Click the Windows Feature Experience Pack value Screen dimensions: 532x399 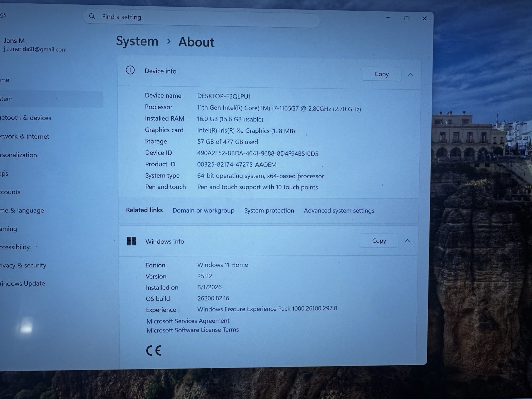267,309
